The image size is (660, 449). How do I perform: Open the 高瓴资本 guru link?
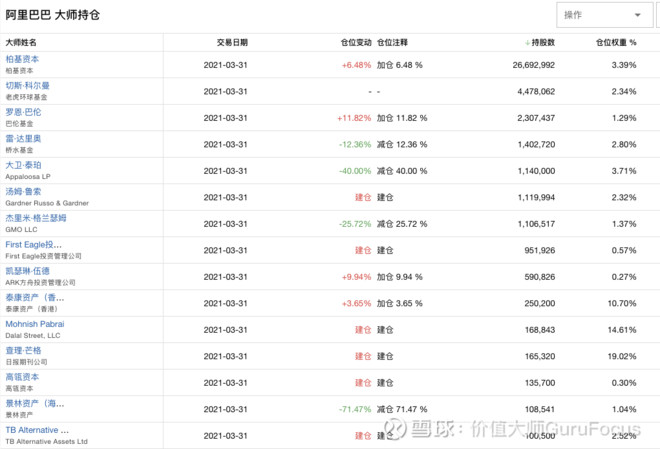22,377
